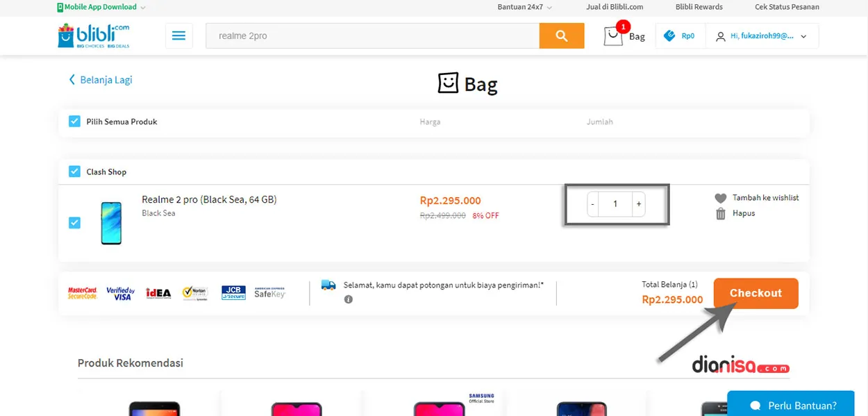Image resolution: width=868 pixels, height=416 pixels.
Task: Increase quantity with the plus stepper
Action: tap(638, 204)
